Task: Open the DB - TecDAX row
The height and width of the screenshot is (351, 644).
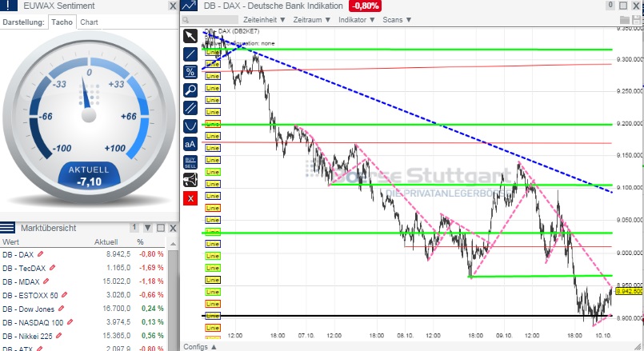Action: [x=83, y=268]
